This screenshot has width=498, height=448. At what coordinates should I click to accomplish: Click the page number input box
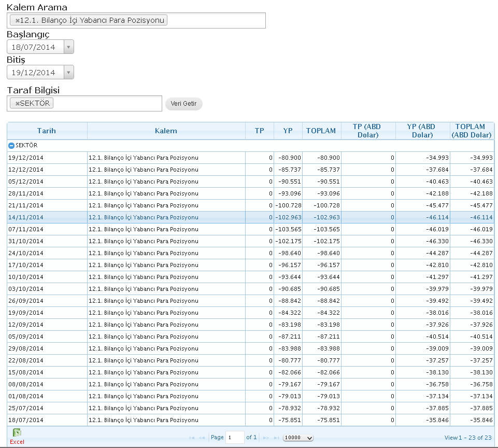pos(235,438)
